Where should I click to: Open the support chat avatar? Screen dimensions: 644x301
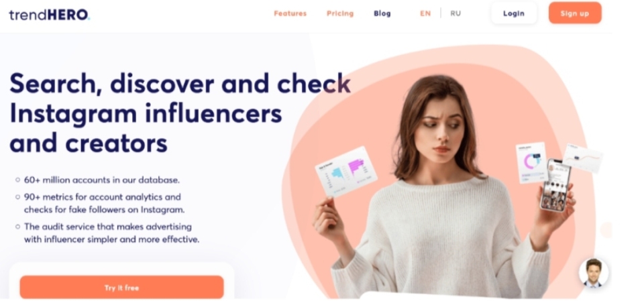click(x=594, y=272)
